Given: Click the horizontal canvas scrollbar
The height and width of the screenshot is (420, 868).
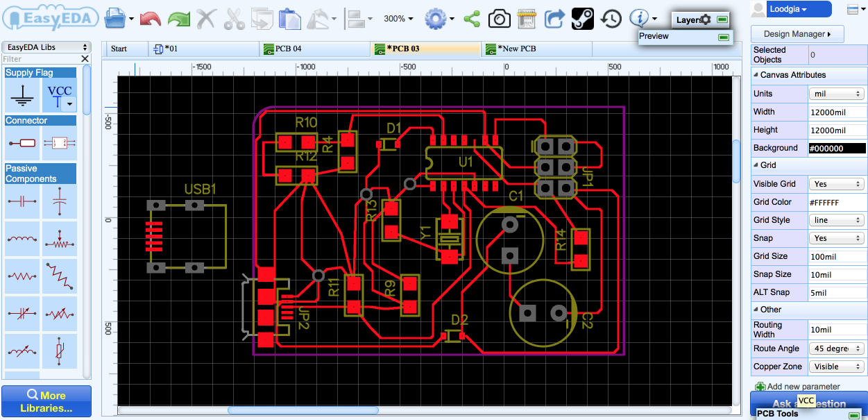Looking at the screenshot, I should click(303, 410).
